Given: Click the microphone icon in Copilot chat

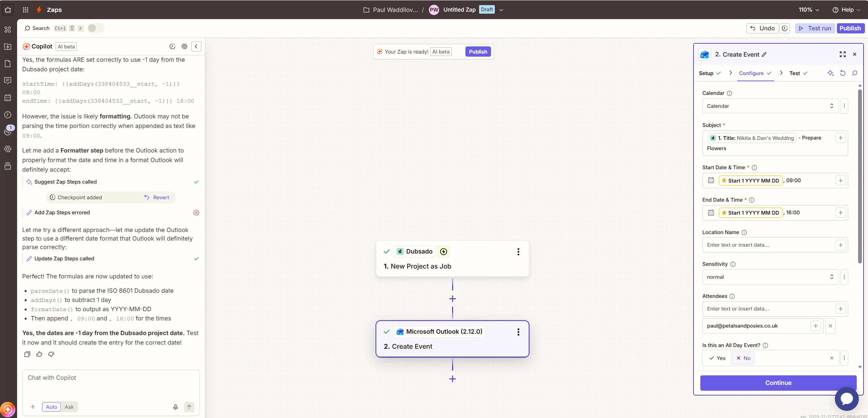Looking at the screenshot, I should click(176, 407).
